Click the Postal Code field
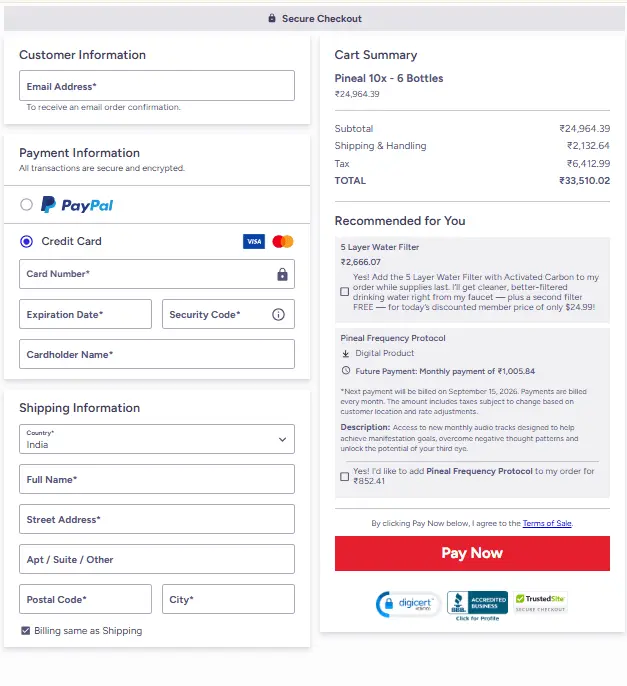 tap(85, 599)
